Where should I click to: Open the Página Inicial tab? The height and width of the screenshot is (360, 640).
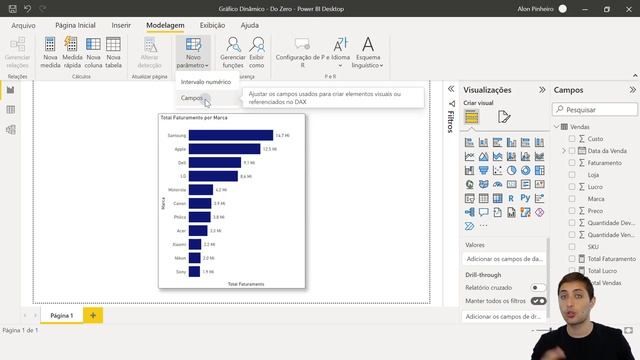[x=75, y=25]
